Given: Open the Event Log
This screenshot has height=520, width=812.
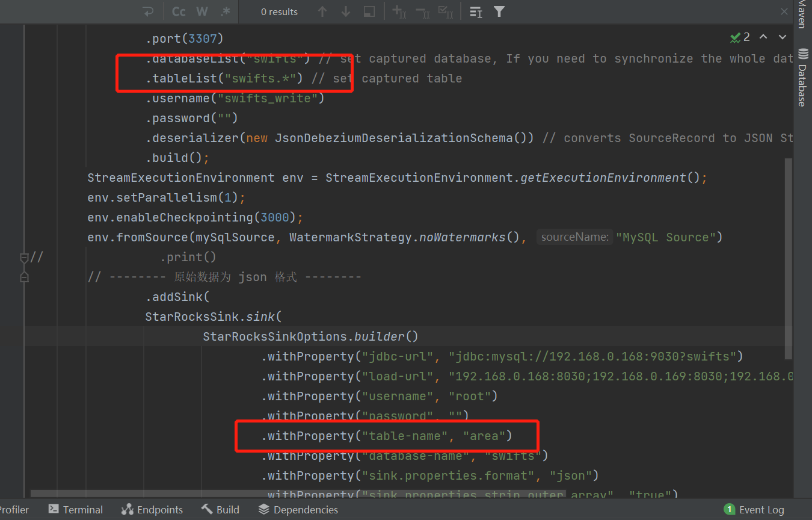Looking at the screenshot, I should pos(754,510).
